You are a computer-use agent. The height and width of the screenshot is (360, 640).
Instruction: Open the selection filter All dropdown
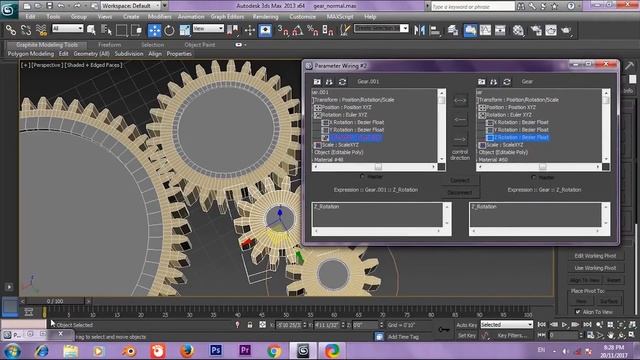pos(67,28)
